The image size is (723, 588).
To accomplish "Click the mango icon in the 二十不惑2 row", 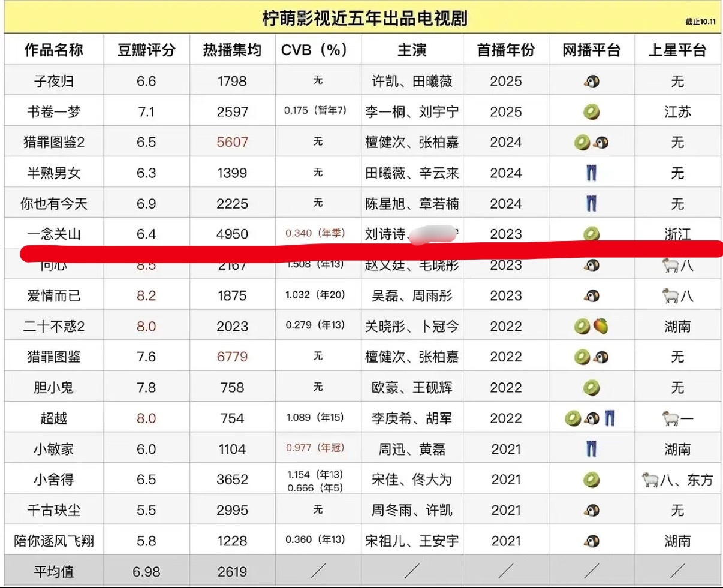I will point(600,325).
